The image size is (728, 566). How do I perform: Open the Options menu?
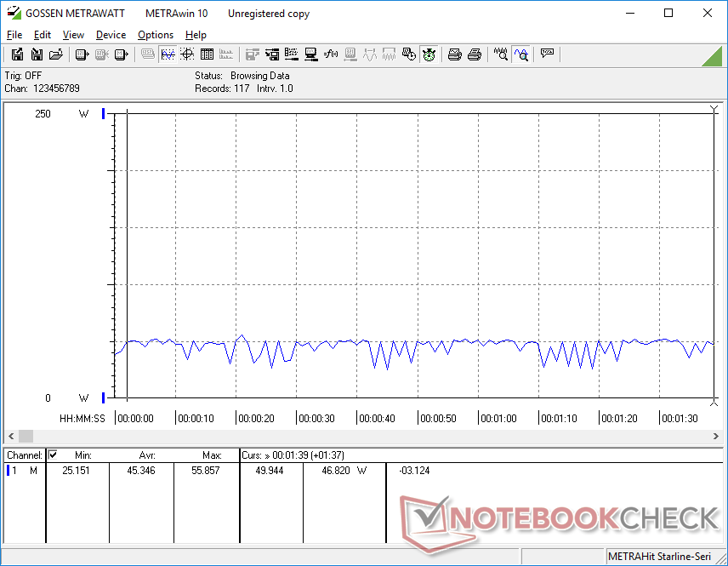coord(156,35)
